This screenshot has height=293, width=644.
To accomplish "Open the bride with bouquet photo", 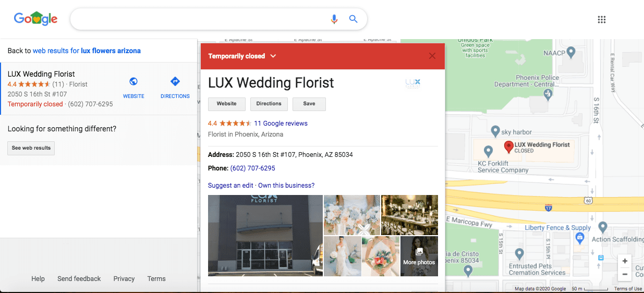I will pos(343,256).
